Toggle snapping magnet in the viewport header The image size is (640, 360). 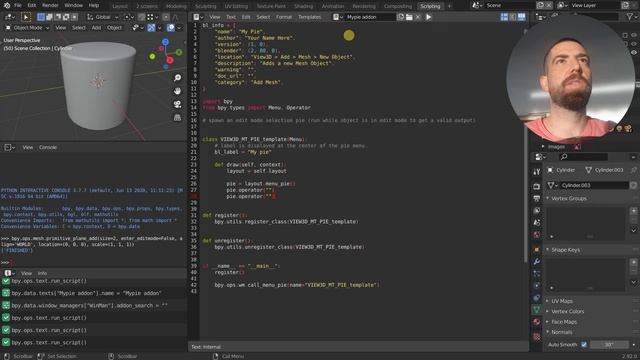pyautogui.click(x=141, y=17)
